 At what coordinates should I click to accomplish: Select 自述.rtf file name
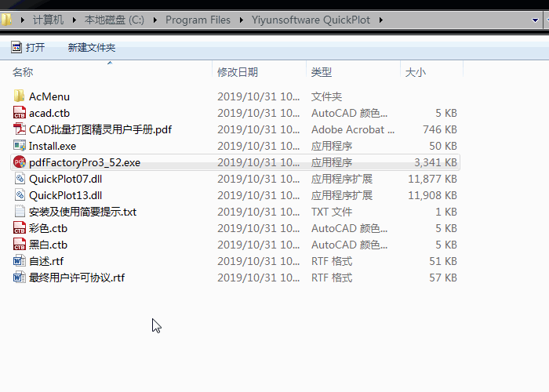(x=46, y=261)
